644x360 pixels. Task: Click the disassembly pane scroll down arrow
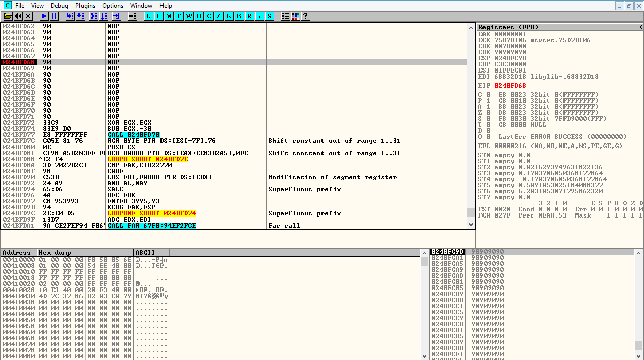point(471,225)
